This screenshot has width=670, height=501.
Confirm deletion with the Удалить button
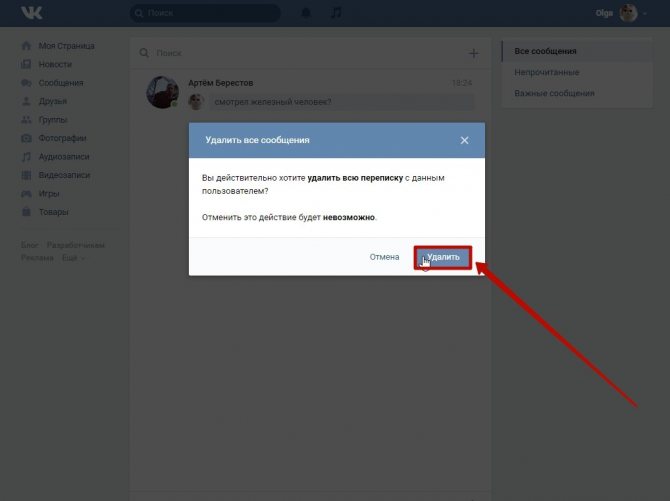[443, 257]
